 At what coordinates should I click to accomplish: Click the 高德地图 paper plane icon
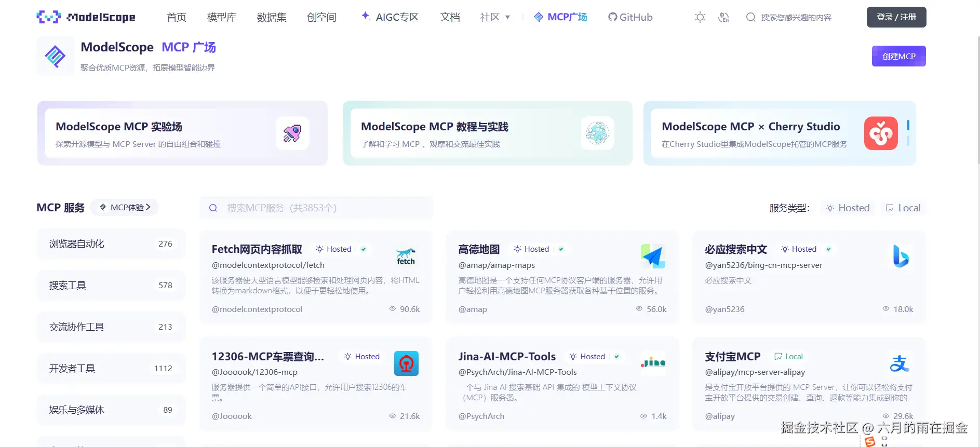[x=653, y=256]
